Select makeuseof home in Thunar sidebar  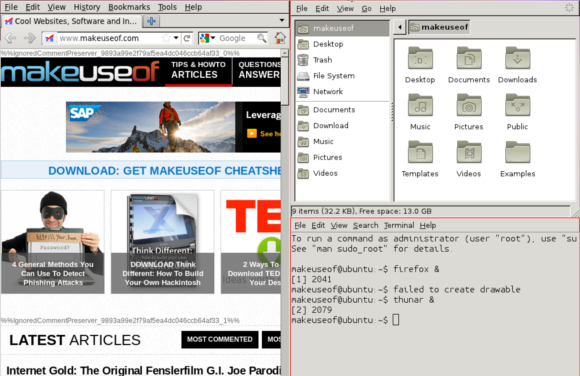click(342, 28)
